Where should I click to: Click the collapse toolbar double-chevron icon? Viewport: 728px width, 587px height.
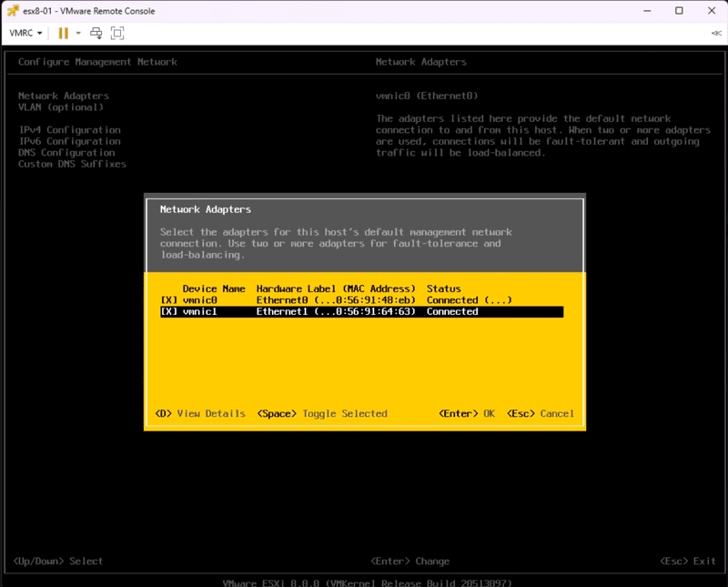tap(716, 33)
